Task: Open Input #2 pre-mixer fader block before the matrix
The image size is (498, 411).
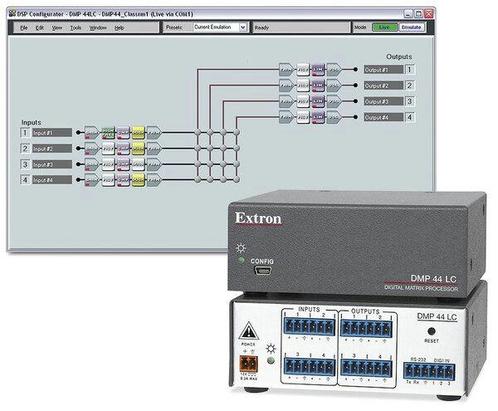Action: click(x=154, y=148)
